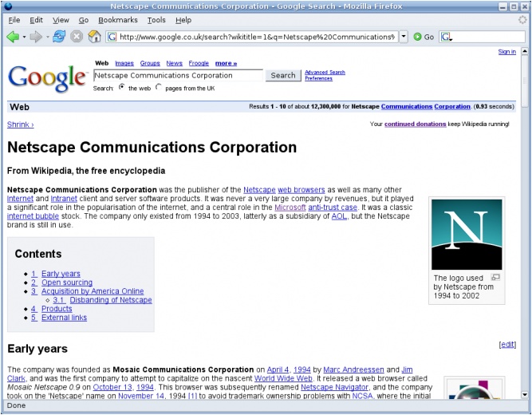Open the Tools menu
532x415 pixels.
click(x=156, y=20)
